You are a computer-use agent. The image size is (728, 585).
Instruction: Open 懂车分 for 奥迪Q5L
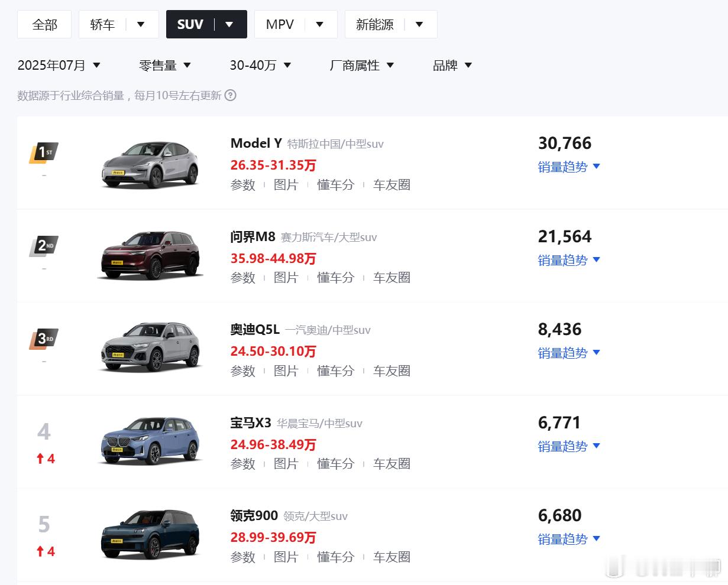click(336, 371)
